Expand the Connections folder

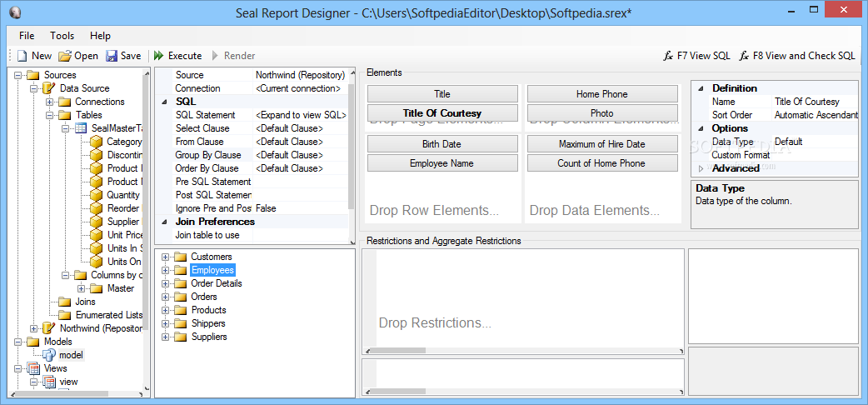(x=49, y=102)
